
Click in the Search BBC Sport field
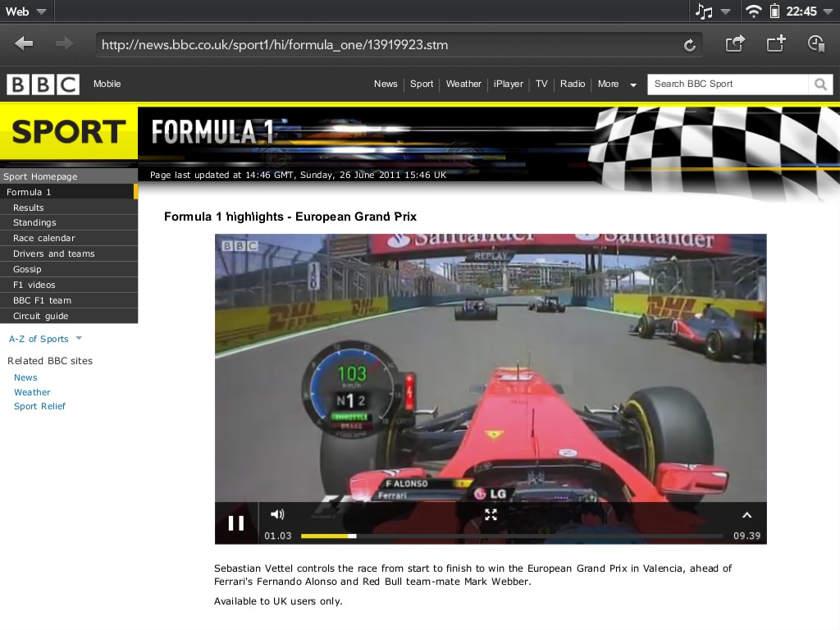pyautogui.click(x=728, y=84)
